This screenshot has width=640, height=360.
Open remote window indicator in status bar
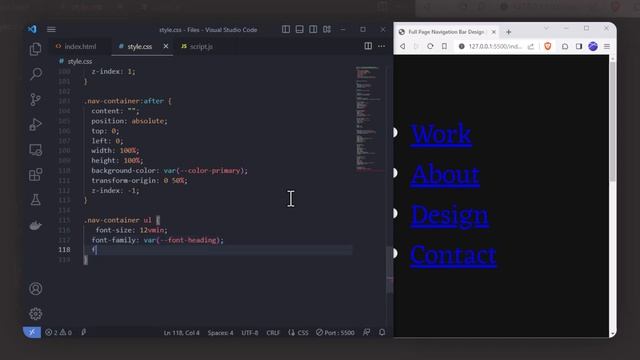[32, 332]
